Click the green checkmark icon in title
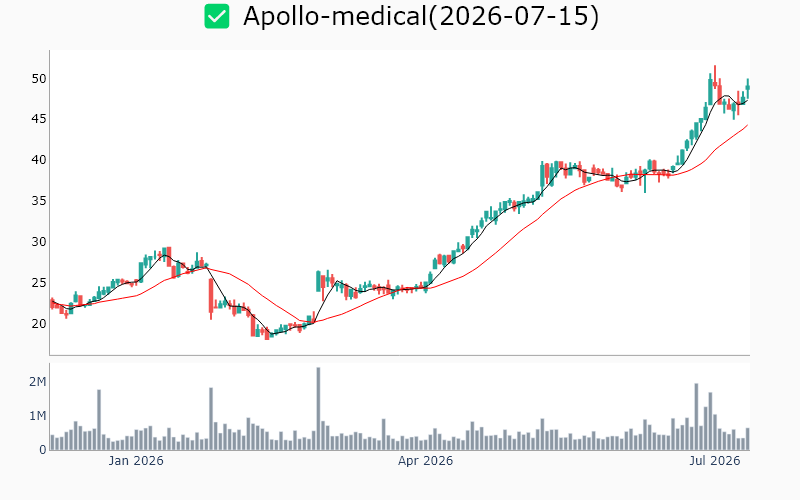 point(217,16)
